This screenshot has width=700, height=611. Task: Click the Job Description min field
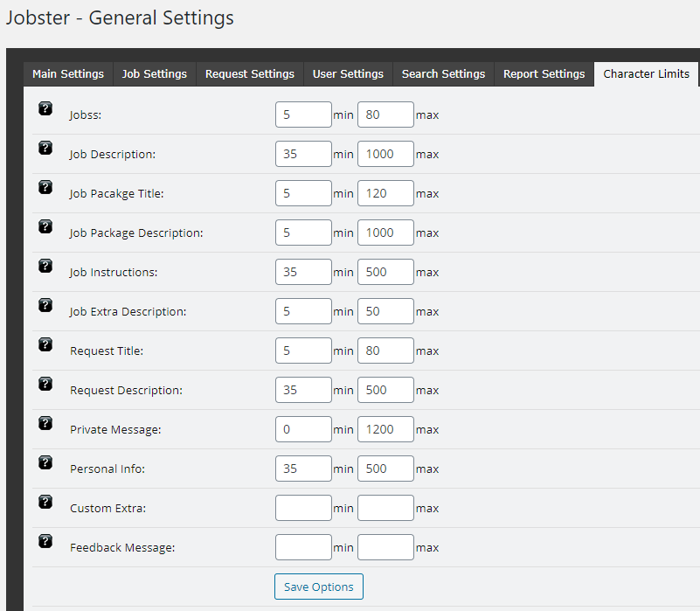click(303, 154)
